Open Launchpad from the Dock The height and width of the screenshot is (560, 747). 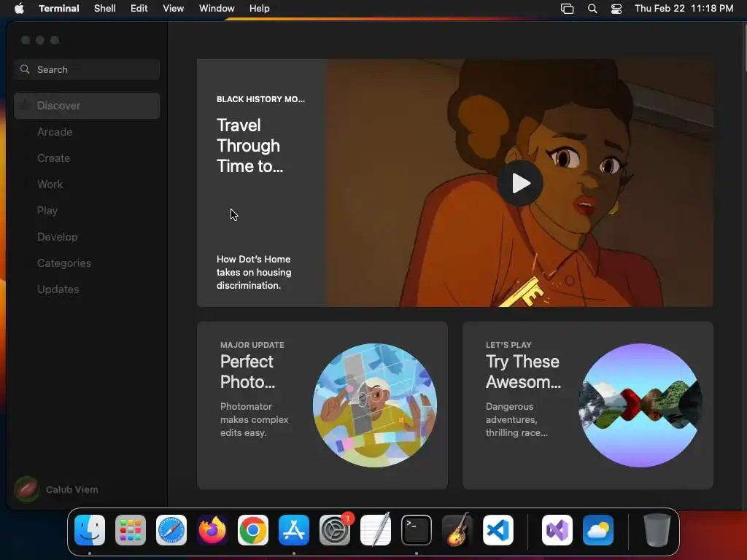[x=131, y=530]
